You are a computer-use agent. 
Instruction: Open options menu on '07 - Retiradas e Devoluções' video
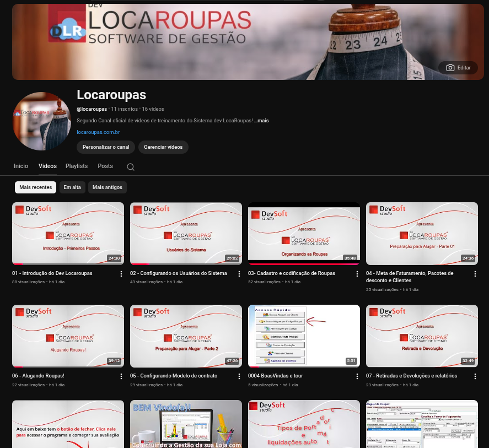(475, 376)
